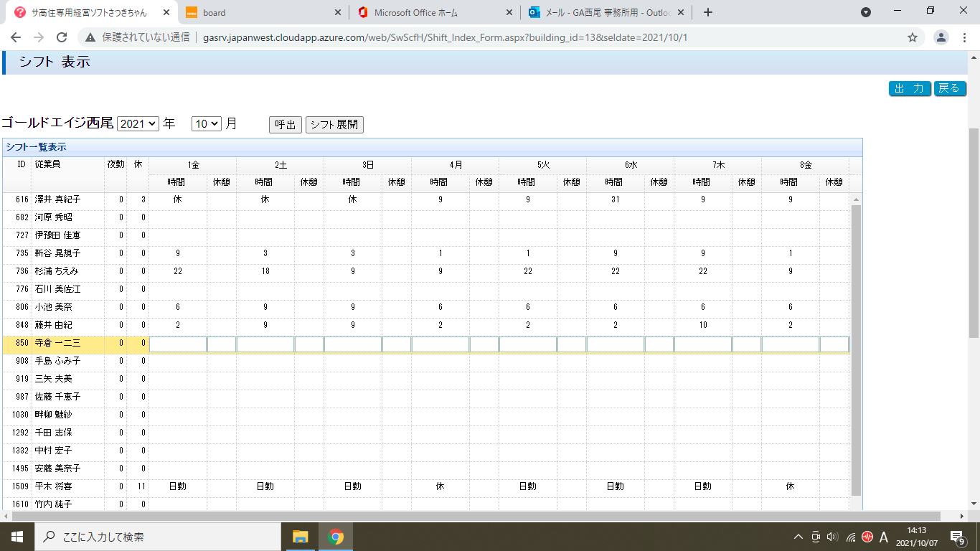Click the volume speaker tray icon
The image size is (980, 551).
click(x=832, y=537)
